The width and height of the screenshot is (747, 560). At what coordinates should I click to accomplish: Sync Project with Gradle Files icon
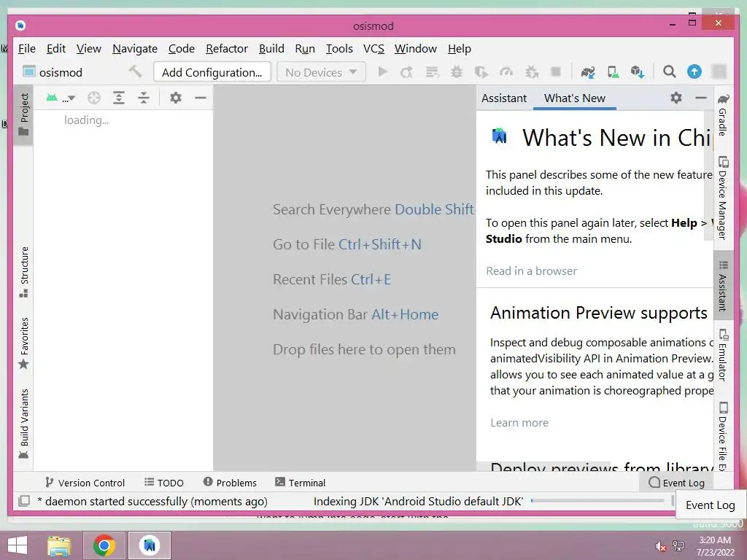pyautogui.click(x=588, y=72)
